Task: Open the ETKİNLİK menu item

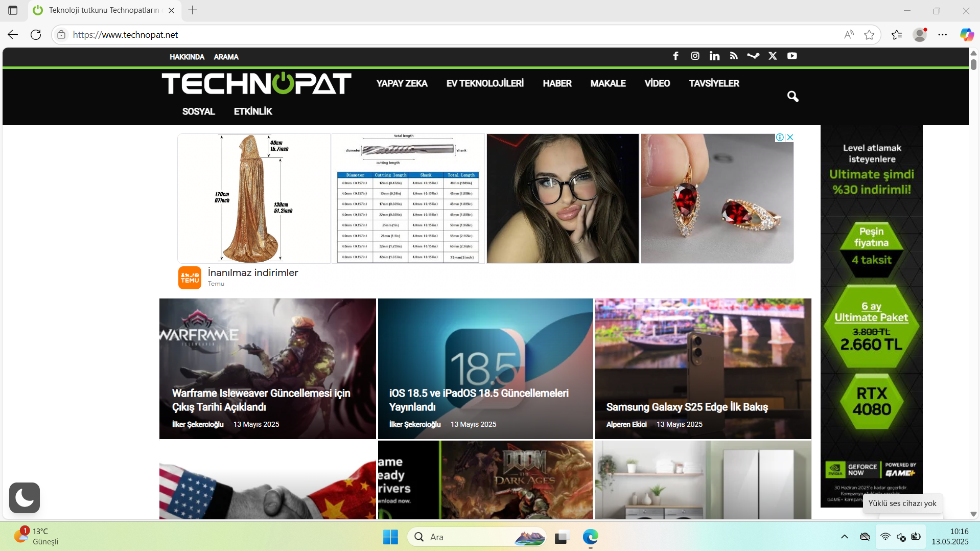Action: click(253, 111)
